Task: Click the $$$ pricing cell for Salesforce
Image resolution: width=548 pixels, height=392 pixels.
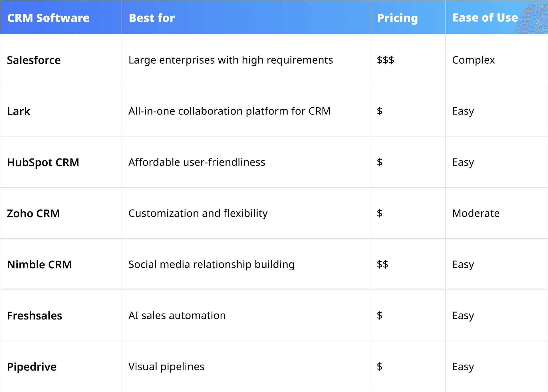Action: point(385,60)
